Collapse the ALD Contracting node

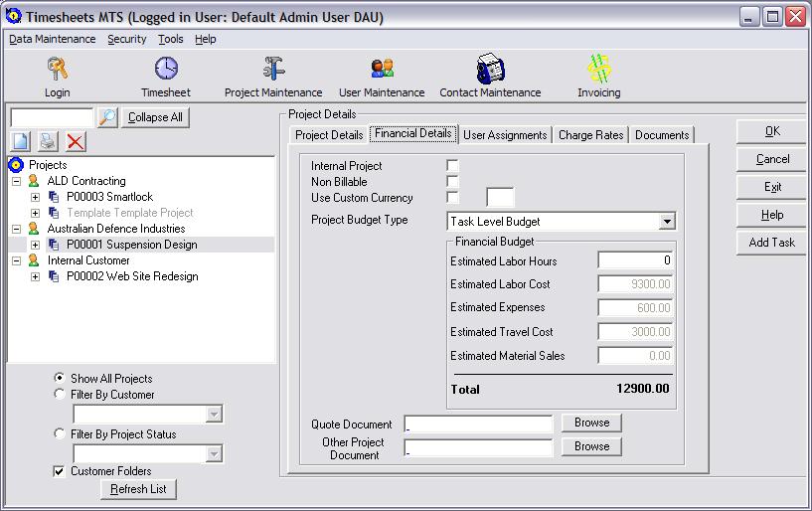point(17,181)
